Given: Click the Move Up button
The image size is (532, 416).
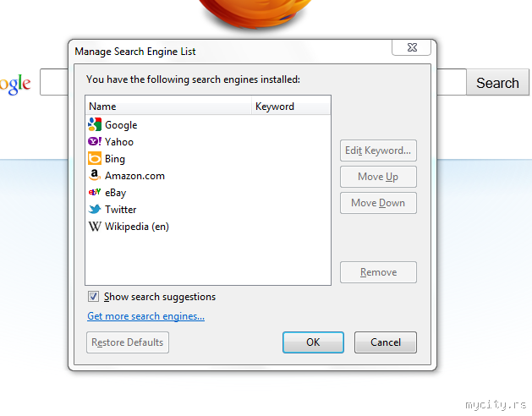Looking at the screenshot, I should click(x=378, y=177).
